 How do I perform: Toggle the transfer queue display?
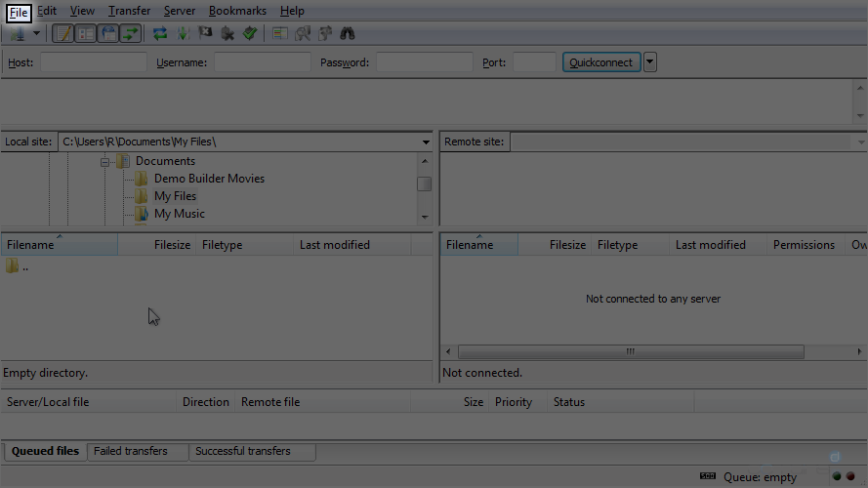131,33
